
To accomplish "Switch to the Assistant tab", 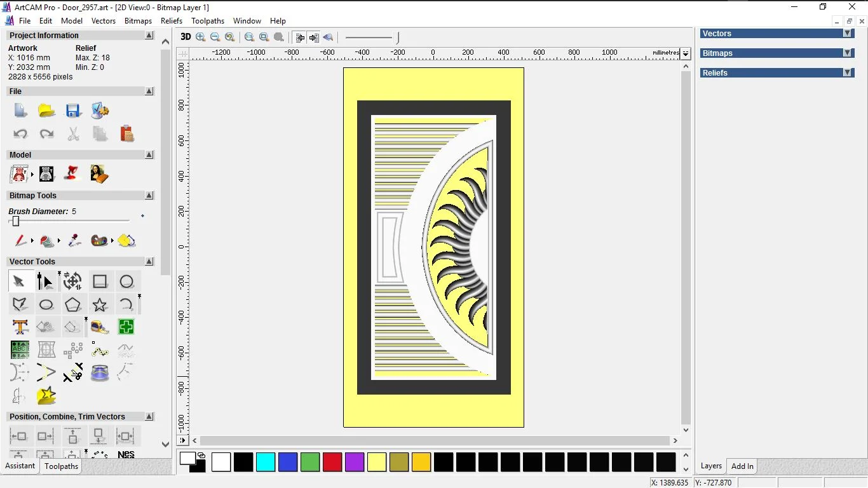I will pos(20,466).
